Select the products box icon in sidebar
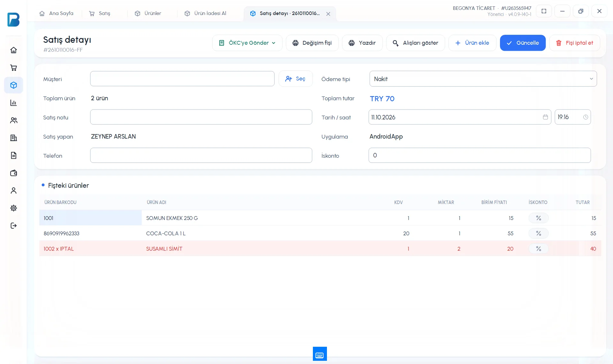This screenshot has width=613, height=364. [13, 85]
